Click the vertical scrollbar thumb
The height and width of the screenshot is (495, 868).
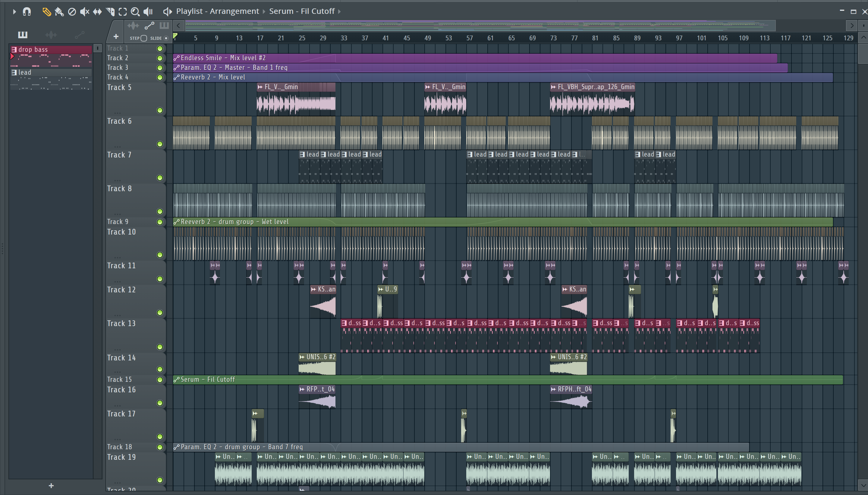coord(863,54)
